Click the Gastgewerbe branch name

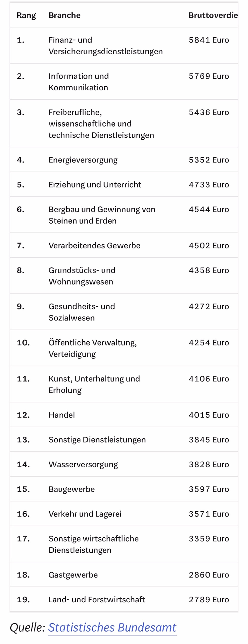point(73,575)
